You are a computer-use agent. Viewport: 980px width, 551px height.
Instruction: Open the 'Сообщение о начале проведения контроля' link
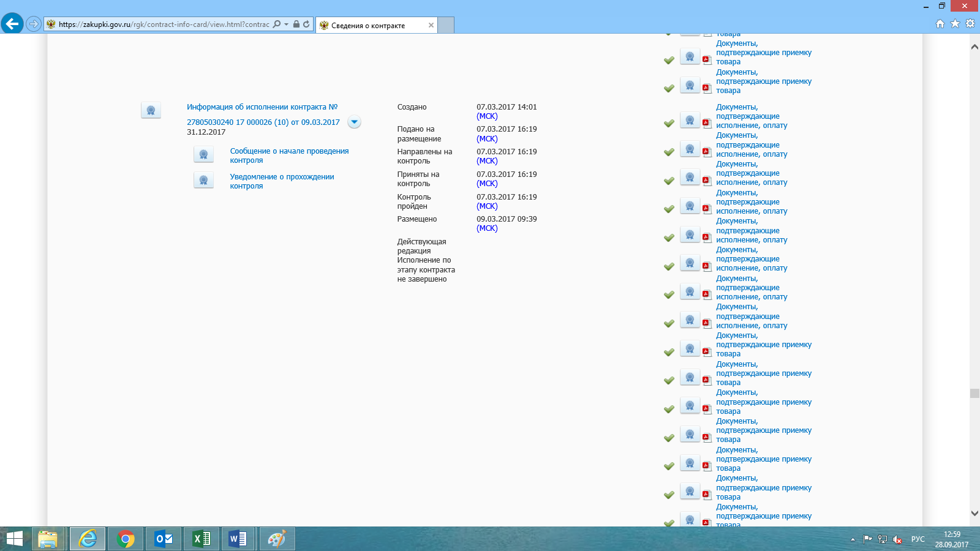click(289, 156)
